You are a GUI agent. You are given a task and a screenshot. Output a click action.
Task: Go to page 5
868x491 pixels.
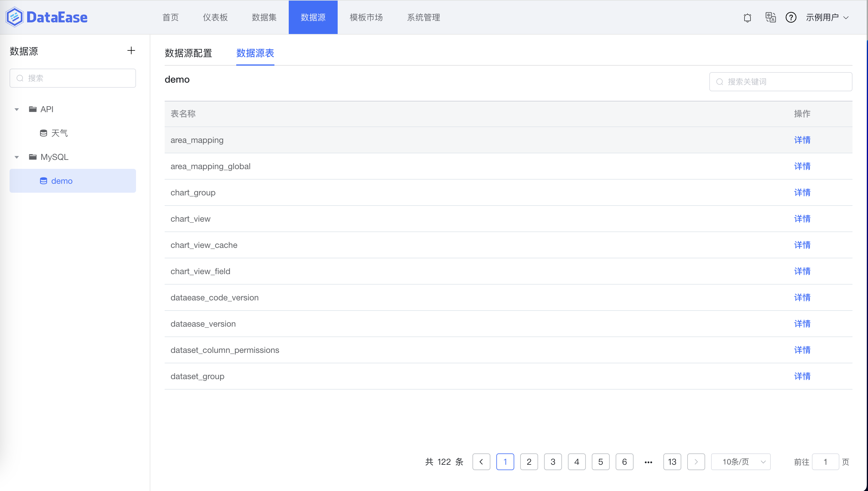pos(600,462)
